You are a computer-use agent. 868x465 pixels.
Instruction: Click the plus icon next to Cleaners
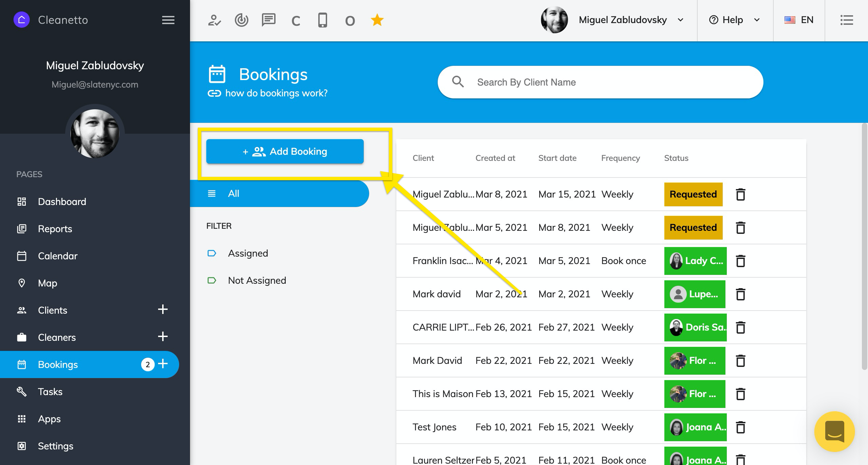163,337
